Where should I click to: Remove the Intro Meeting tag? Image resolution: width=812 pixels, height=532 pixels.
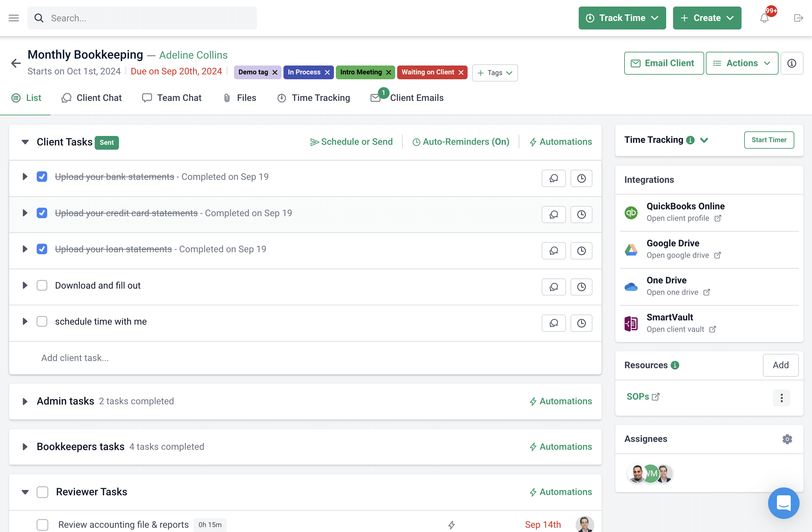click(x=388, y=72)
